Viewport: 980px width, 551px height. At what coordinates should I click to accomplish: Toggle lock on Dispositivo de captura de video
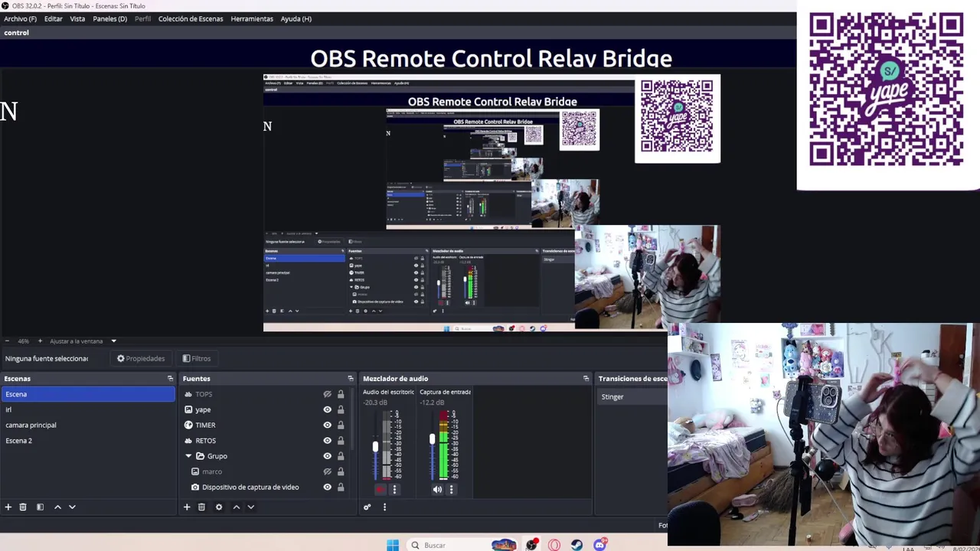(x=341, y=487)
